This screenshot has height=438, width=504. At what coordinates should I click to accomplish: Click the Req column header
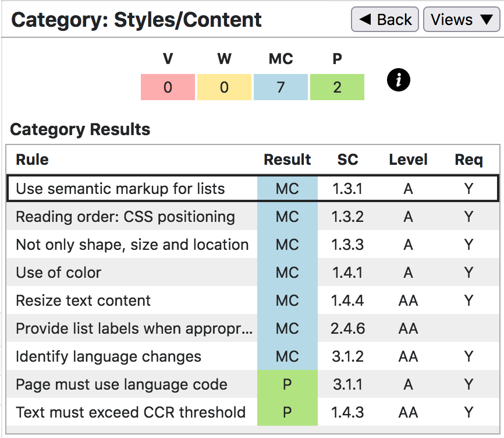pos(468,160)
